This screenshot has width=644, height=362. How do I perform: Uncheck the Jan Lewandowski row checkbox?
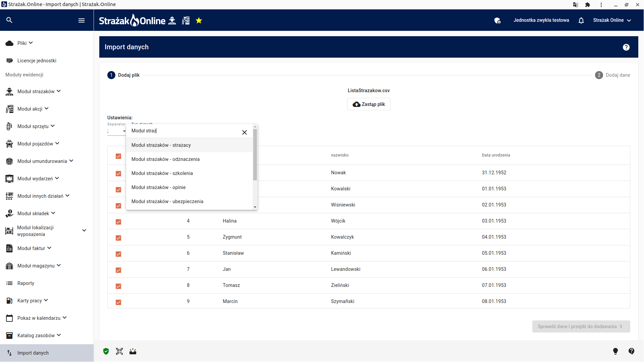coord(118,270)
